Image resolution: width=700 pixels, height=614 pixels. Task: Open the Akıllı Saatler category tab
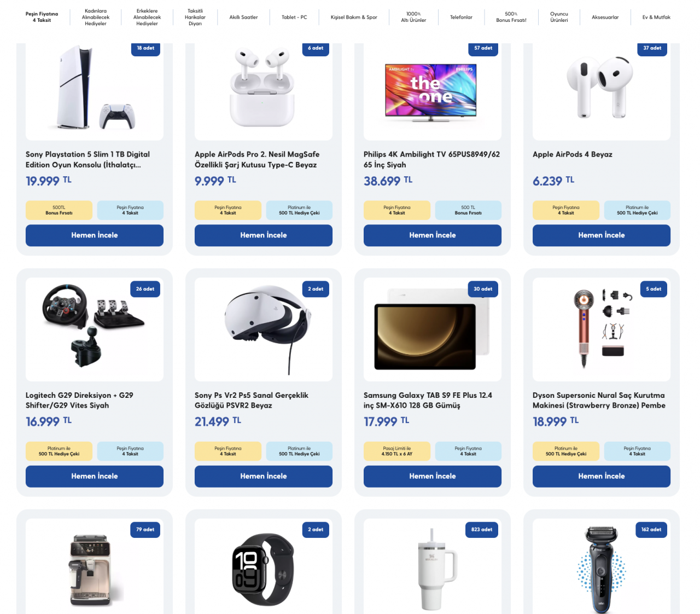[243, 18]
